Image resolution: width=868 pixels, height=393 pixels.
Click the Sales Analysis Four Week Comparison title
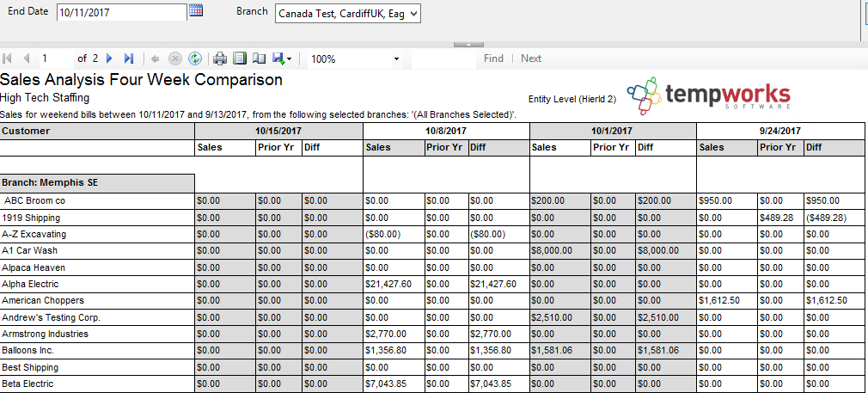[x=141, y=80]
